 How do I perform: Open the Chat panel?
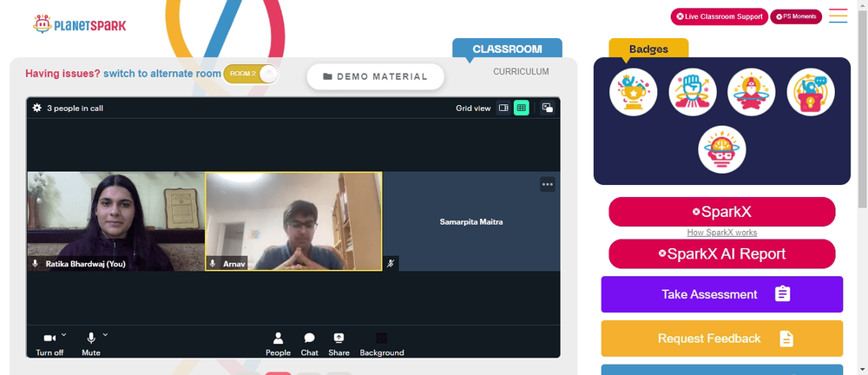click(310, 344)
